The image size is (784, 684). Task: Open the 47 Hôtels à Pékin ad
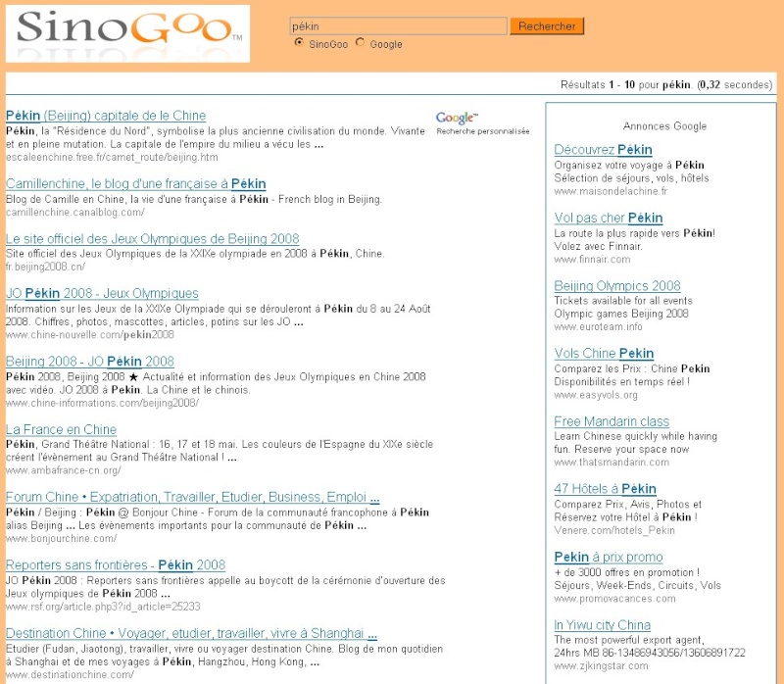click(605, 488)
